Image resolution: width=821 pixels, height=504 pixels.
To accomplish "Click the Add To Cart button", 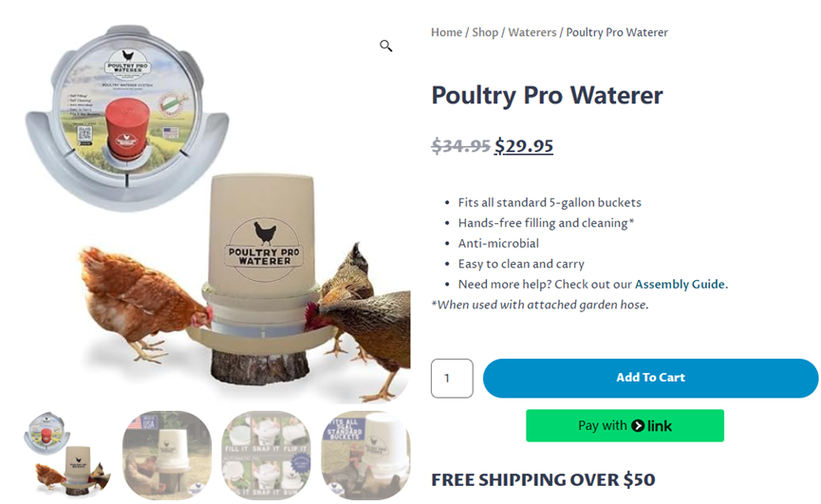I will click(650, 378).
